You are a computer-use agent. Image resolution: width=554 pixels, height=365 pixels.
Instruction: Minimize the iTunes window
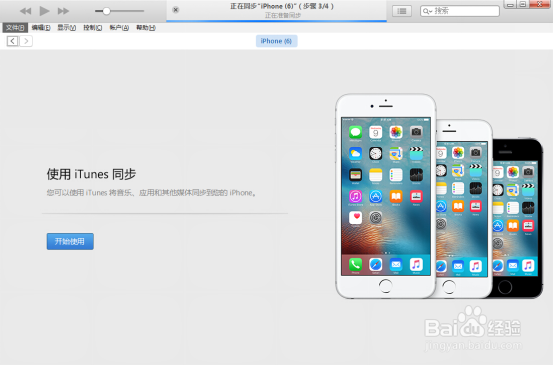[510, 4]
